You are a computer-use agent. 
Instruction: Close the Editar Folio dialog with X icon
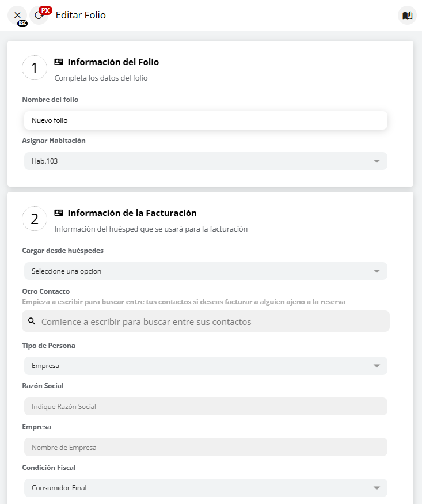17,15
